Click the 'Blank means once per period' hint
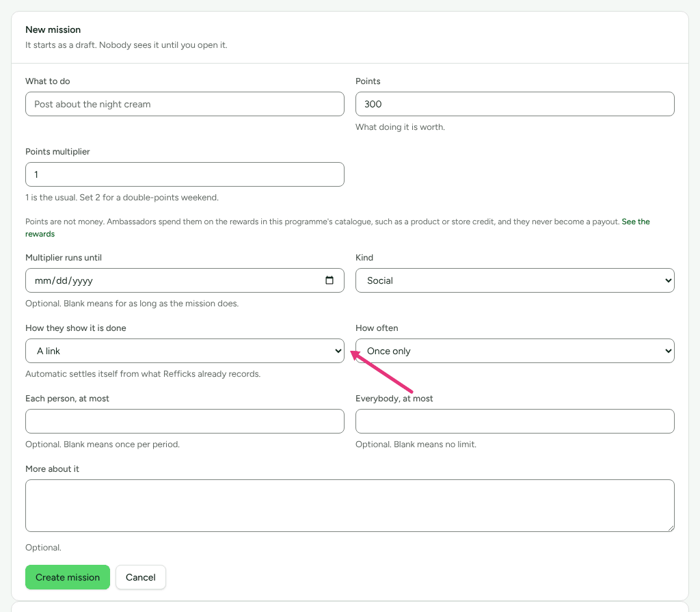This screenshot has width=700, height=612. click(103, 444)
